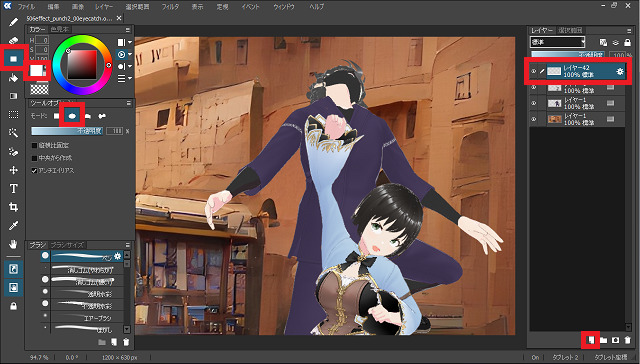This screenshot has height=364, width=640.
Task: Switch to ブラシサイズ tab
Action: point(68,245)
